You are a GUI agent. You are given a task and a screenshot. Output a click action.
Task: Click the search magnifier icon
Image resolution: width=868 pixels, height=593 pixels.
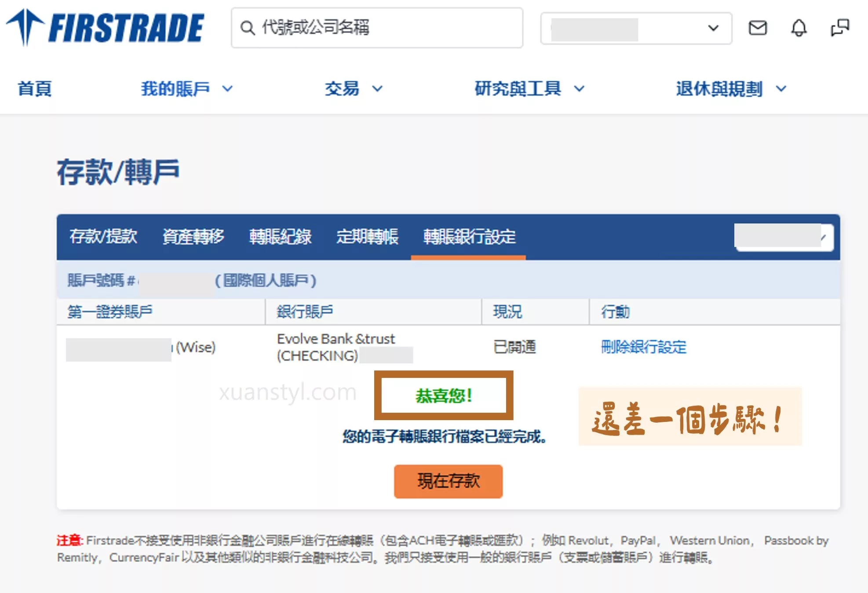point(248,28)
